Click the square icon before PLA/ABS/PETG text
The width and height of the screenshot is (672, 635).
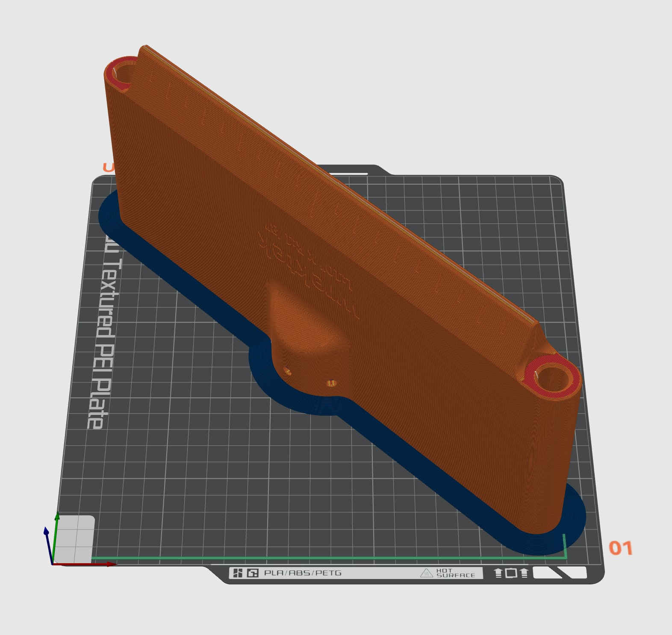coord(253,573)
